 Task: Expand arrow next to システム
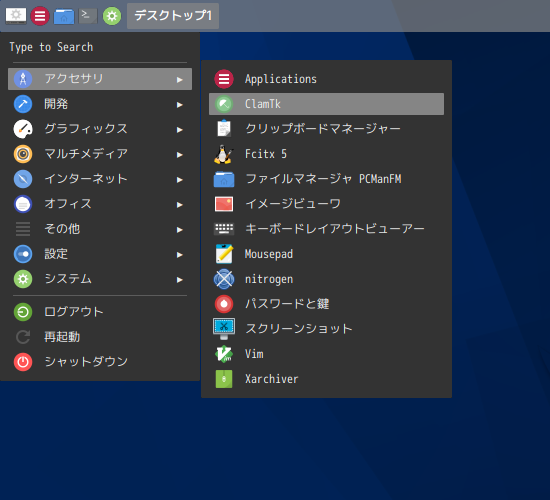[180, 280]
